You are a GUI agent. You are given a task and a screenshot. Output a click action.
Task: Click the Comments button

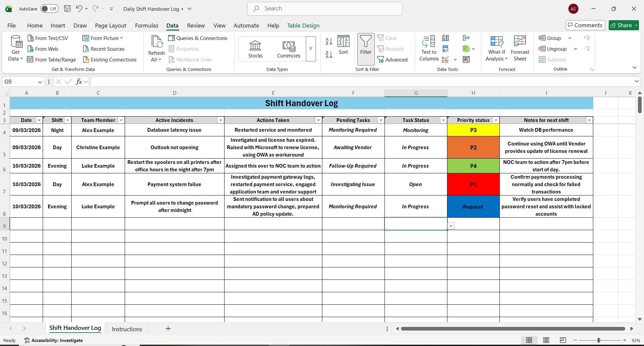click(585, 25)
